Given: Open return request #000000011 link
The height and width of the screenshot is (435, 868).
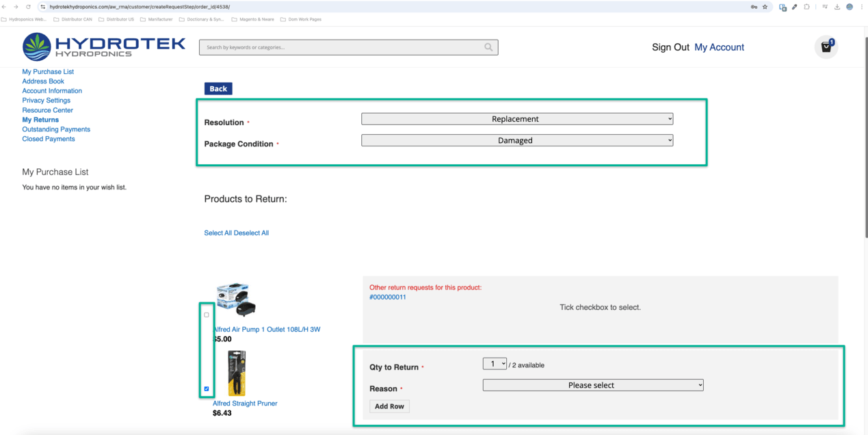Looking at the screenshot, I should 387,298.
